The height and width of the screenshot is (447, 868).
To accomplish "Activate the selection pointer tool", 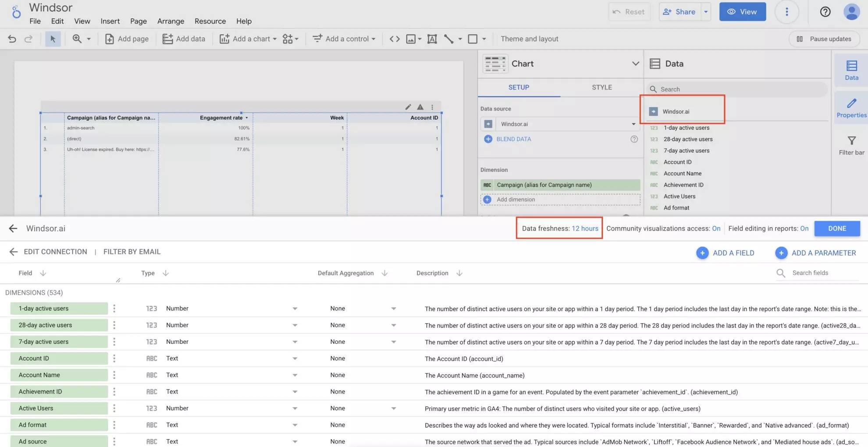I will coord(53,39).
